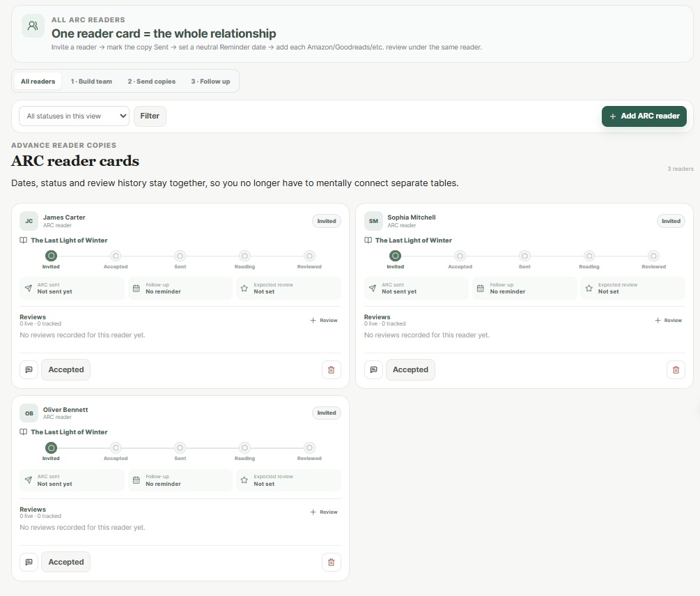Add a Review for James Carter
The height and width of the screenshot is (596, 700).
(324, 321)
